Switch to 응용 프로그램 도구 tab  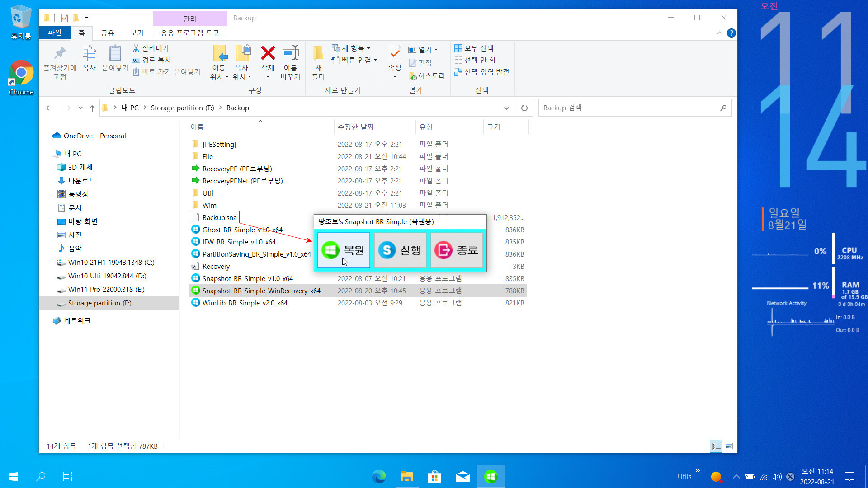pos(190,33)
